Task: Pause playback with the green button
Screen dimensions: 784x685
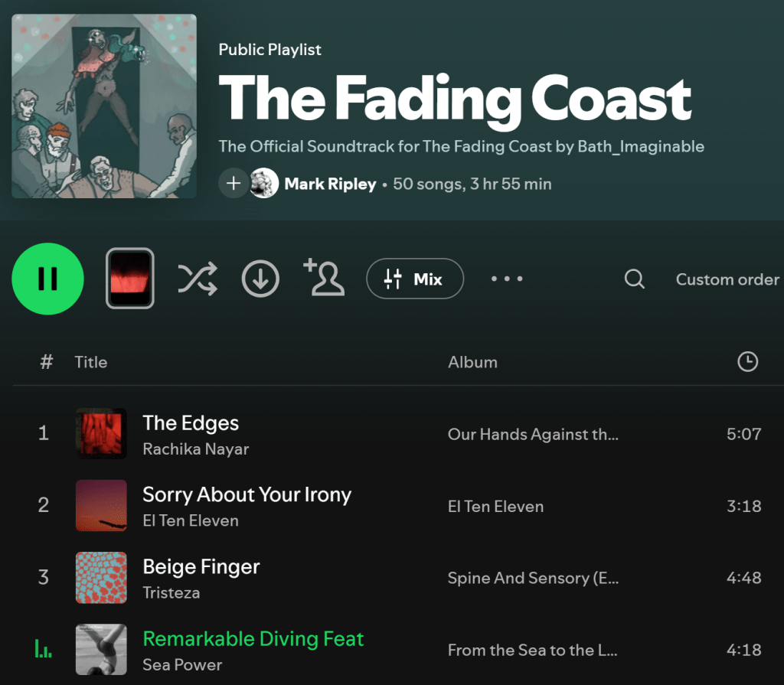Action: coord(48,279)
